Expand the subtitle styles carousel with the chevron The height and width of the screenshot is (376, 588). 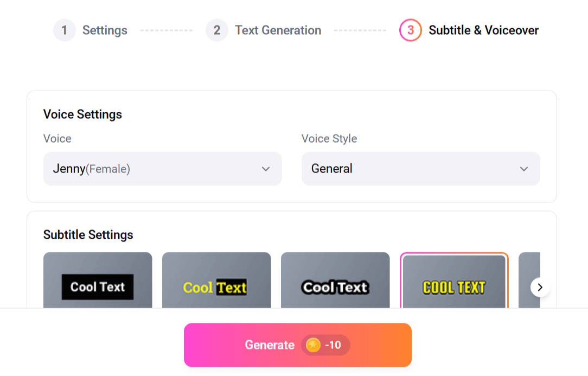click(x=540, y=288)
